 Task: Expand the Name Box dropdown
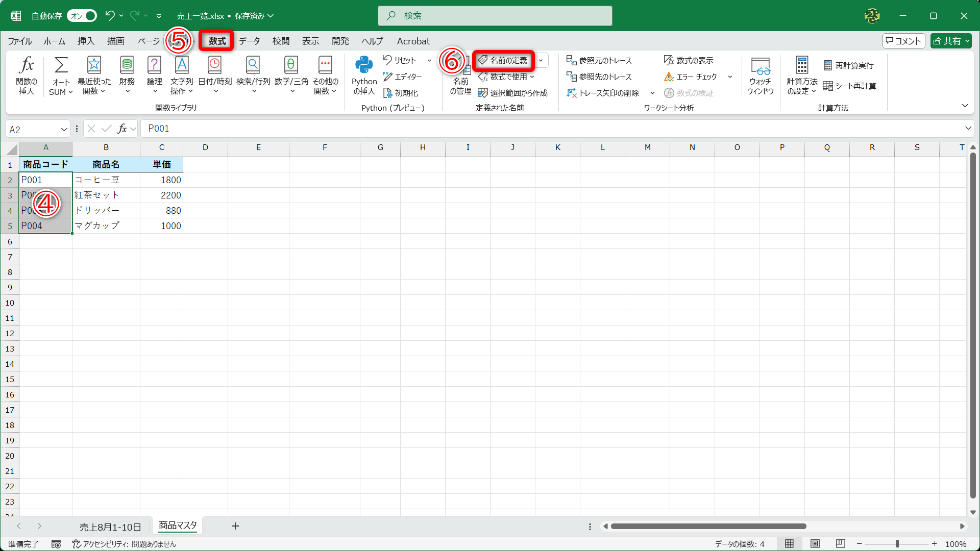click(x=64, y=129)
